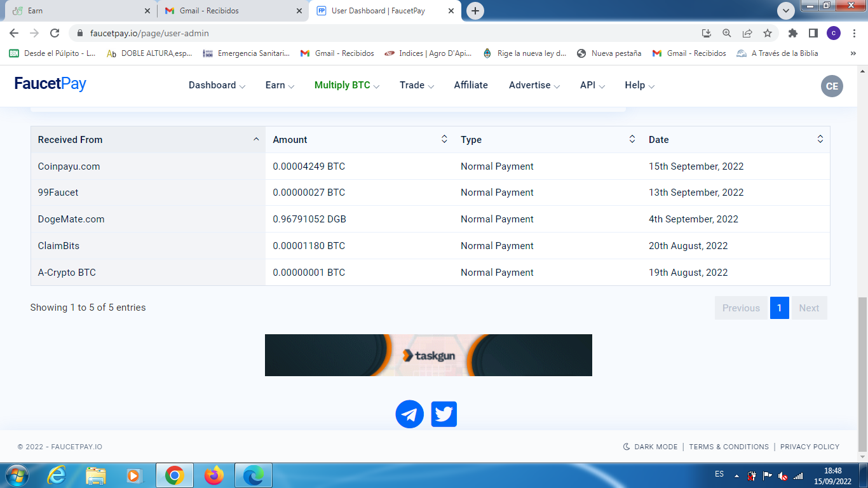Screen dimensions: 868x488
Task: Click the tab search chevron button
Action: click(x=786, y=11)
